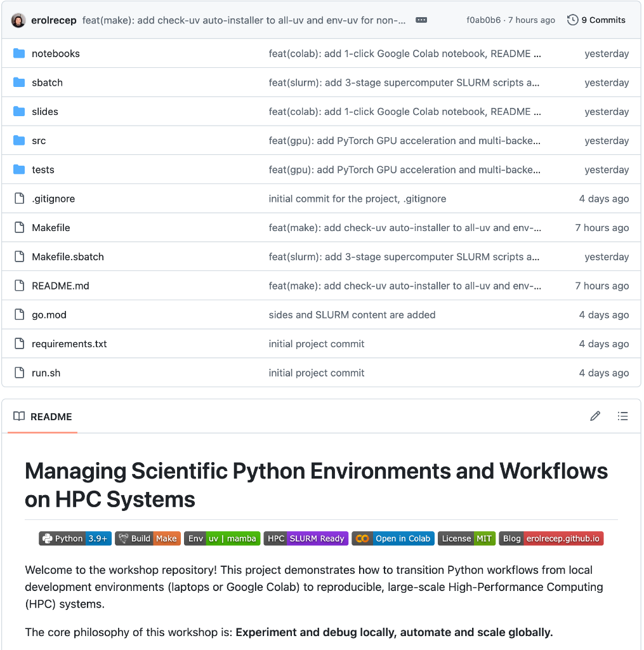Viewport: 644px width, 650px height.
Task: Click the tests folder icon
Action: pos(19,169)
